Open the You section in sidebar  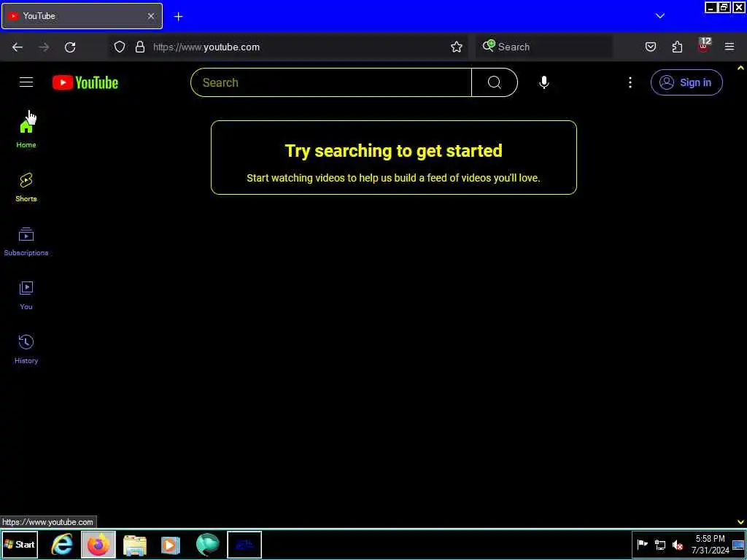pos(26,295)
